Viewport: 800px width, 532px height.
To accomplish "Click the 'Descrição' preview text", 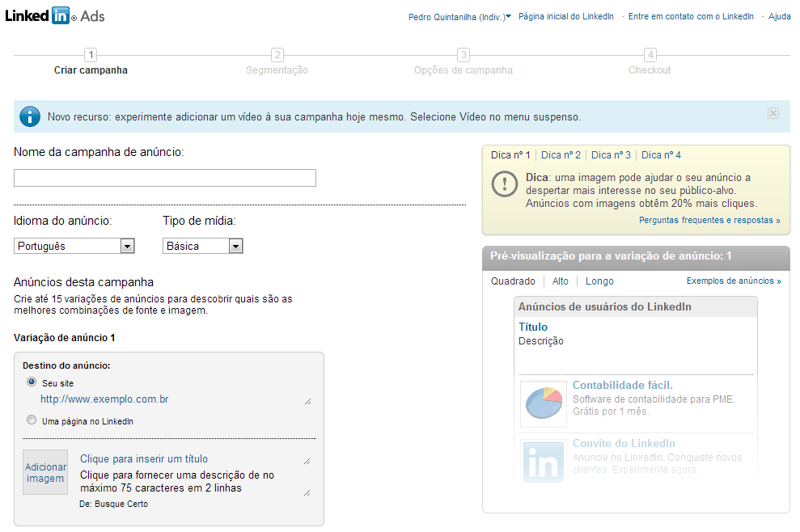I will (541, 341).
